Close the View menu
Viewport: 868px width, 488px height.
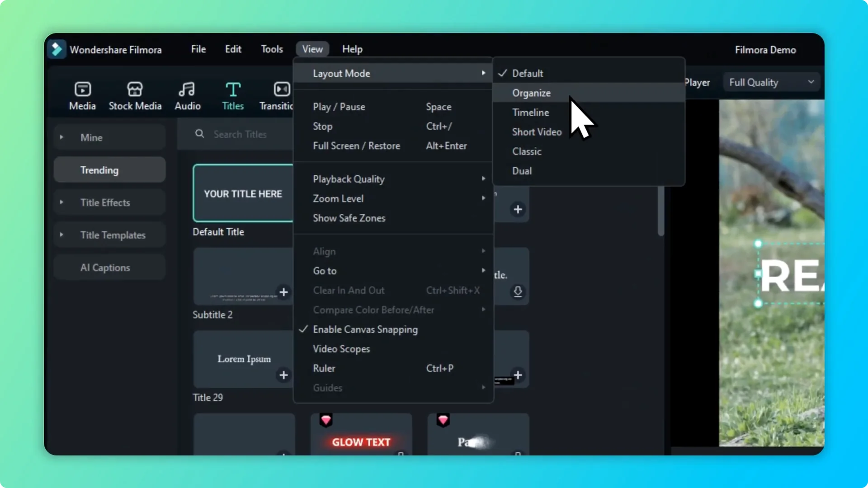(x=312, y=49)
